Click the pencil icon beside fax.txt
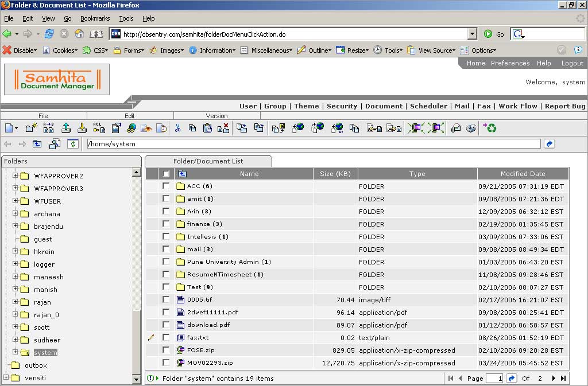The image size is (588, 386). tap(151, 337)
